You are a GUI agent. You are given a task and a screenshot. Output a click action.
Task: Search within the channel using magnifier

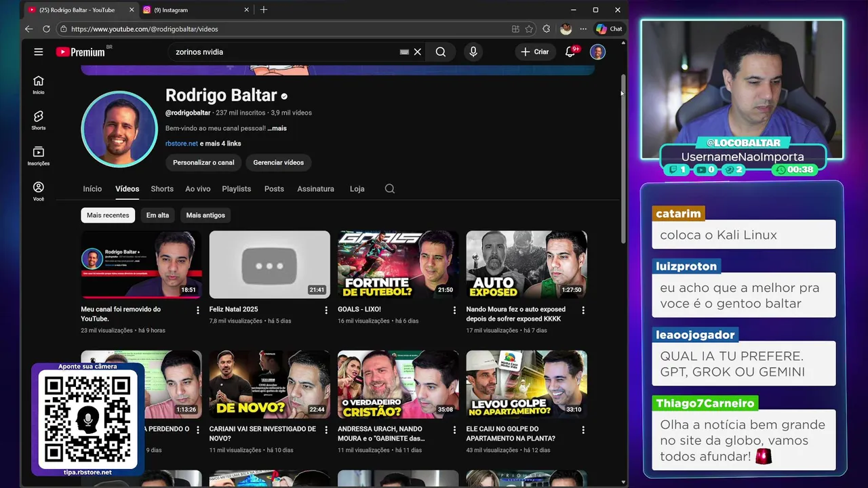pyautogui.click(x=390, y=188)
